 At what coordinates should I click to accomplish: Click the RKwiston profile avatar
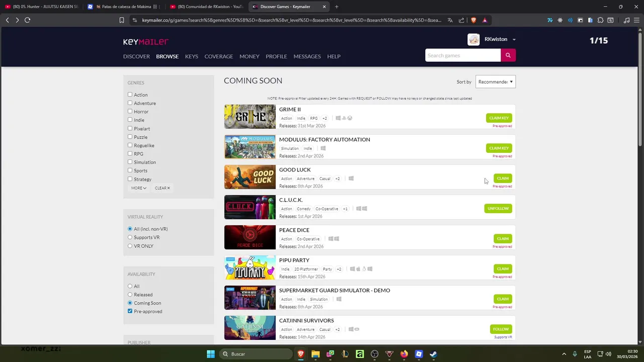(473, 39)
